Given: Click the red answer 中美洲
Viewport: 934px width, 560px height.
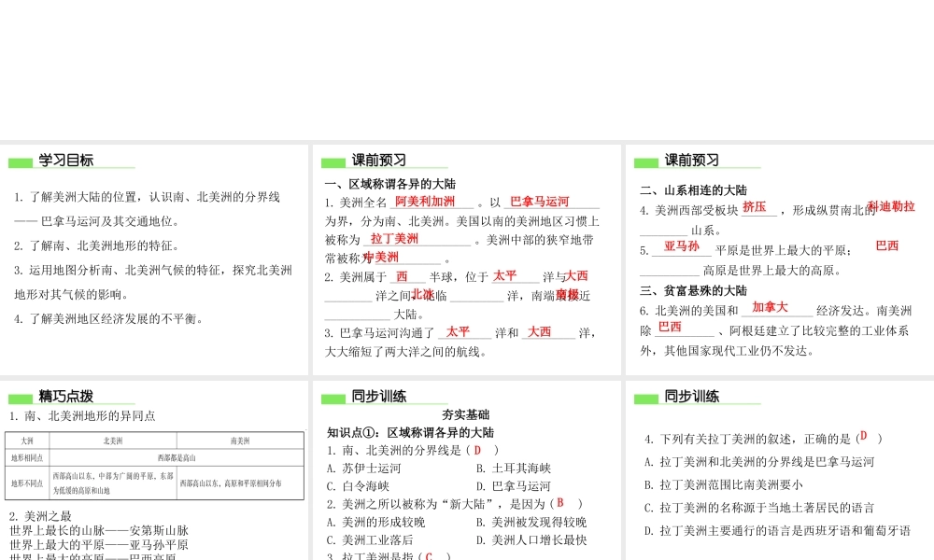Looking at the screenshot, I should (381, 257).
